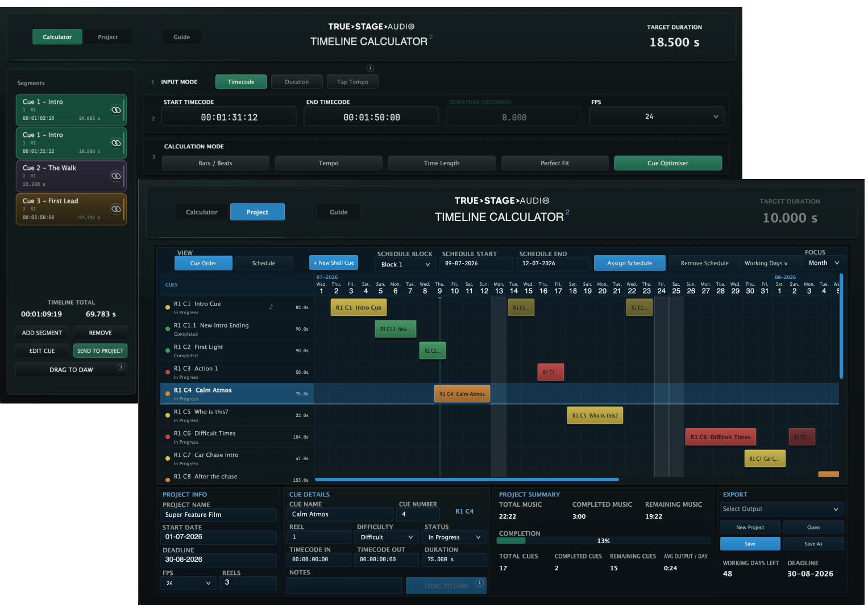This screenshot has width=868, height=605.
Task: Switch view to Cue Order
Action: click(x=203, y=263)
